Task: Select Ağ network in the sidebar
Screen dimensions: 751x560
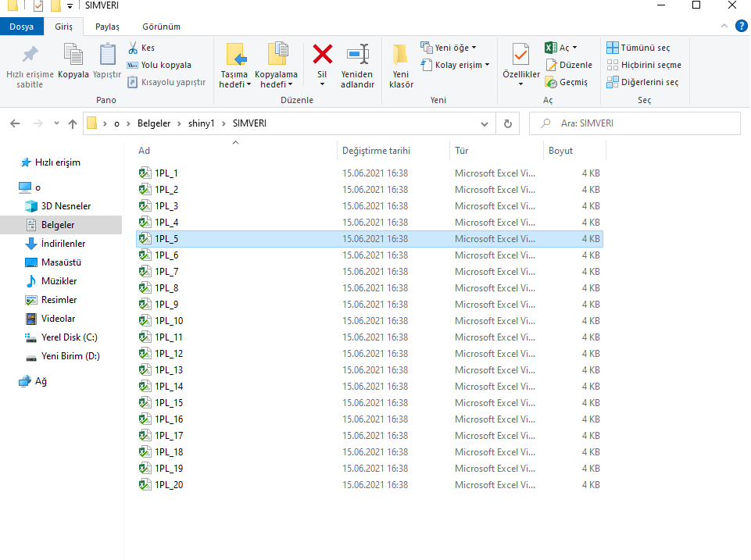Action: [x=41, y=381]
